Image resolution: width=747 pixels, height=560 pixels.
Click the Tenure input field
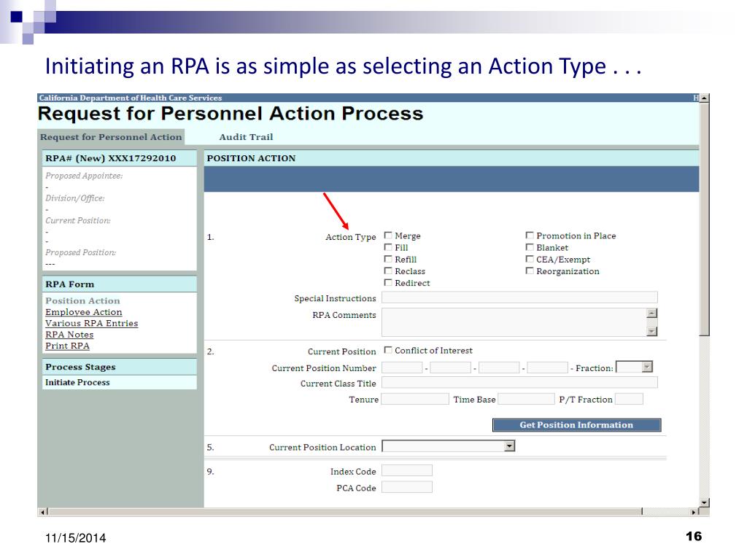[x=415, y=399]
